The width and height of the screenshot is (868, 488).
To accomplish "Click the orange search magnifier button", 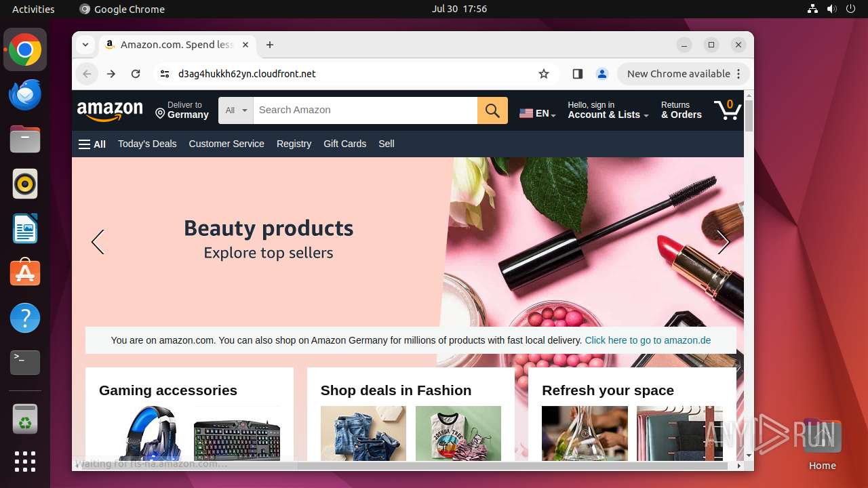I will point(492,110).
